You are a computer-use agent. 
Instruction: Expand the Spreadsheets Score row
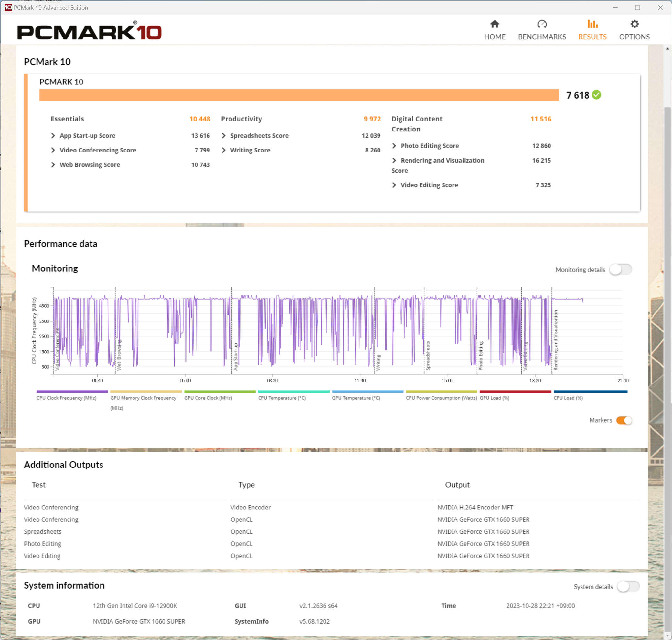[224, 136]
